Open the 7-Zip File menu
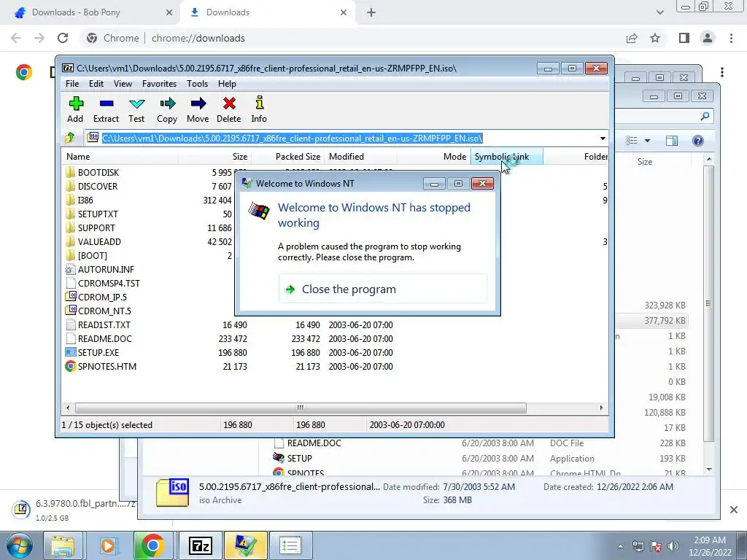This screenshot has height=560, width=747. pyautogui.click(x=72, y=84)
